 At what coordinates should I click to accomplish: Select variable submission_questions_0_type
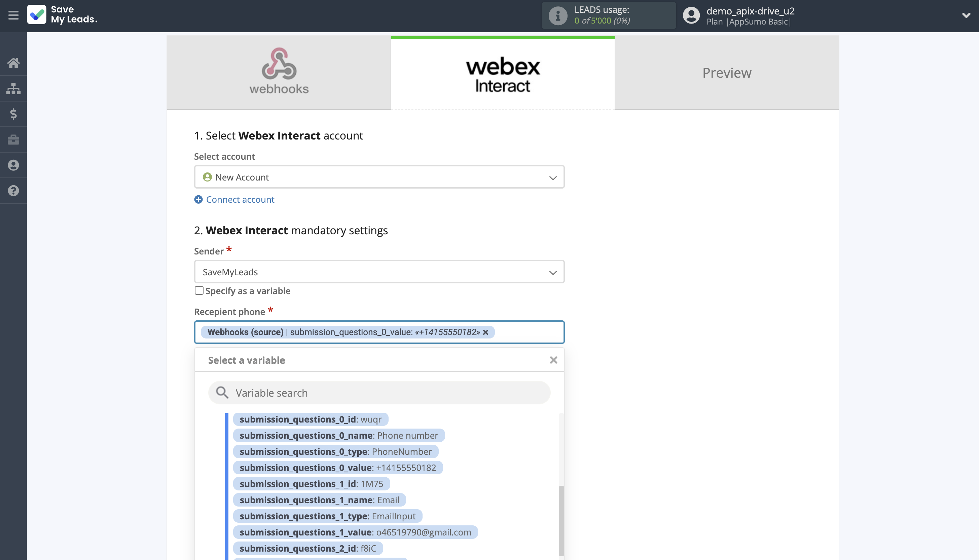click(x=335, y=451)
